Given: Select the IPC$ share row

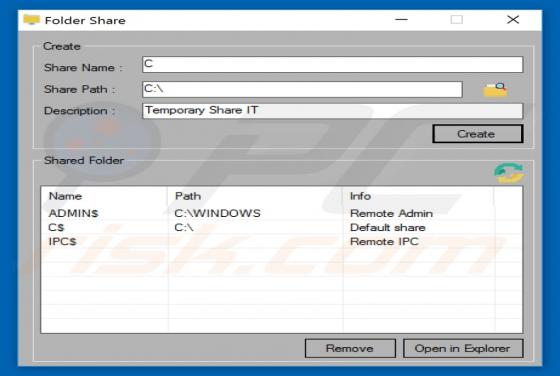Looking at the screenshot, I should tap(281, 242).
